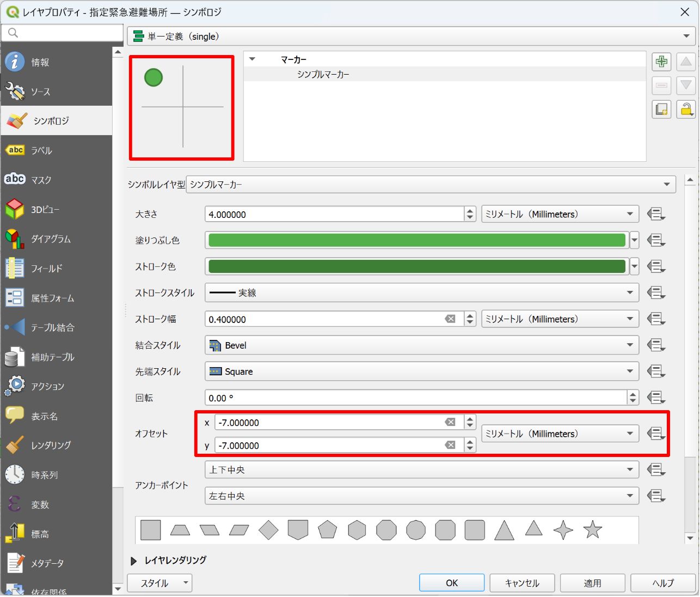
Task: Click data-defined override icon for 回転
Action: (x=656, y=398)
